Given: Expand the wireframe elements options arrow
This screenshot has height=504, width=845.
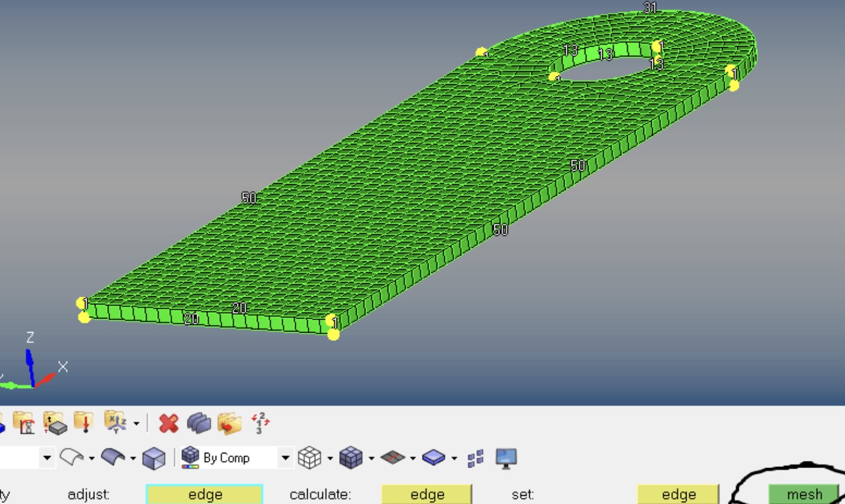Looking at the screenshot, I should [x=329, y=458].
